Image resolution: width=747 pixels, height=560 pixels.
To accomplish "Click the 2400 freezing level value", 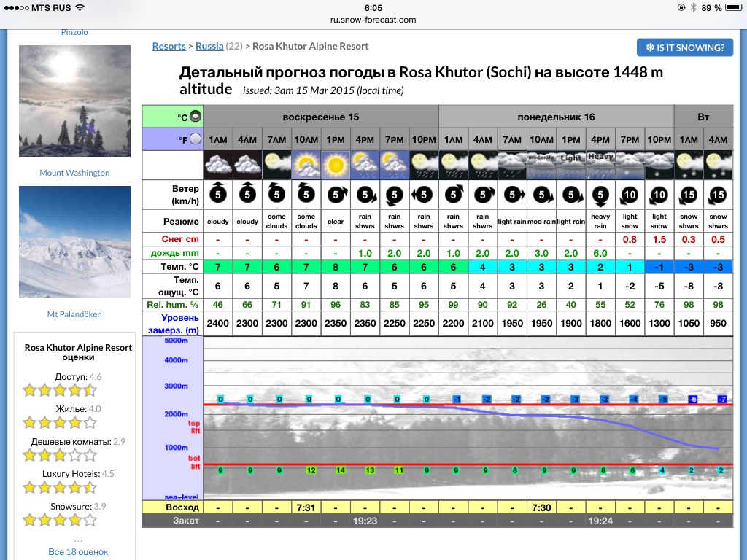I will [x=218, y=323].
